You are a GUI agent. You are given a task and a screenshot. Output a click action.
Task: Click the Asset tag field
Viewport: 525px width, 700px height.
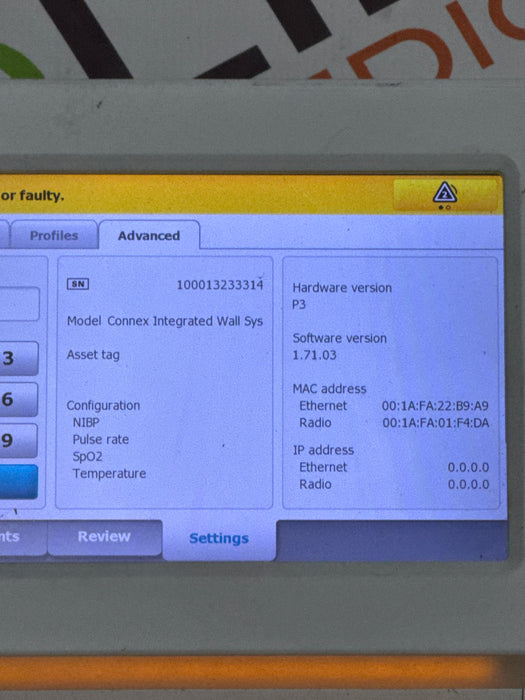pos(93,355)
